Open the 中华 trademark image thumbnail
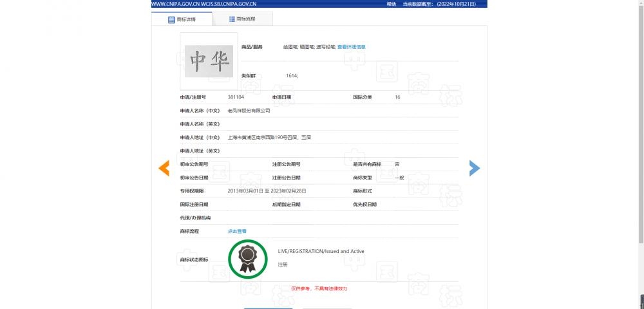This screenshot has width=644, height=309. [209, 61]
